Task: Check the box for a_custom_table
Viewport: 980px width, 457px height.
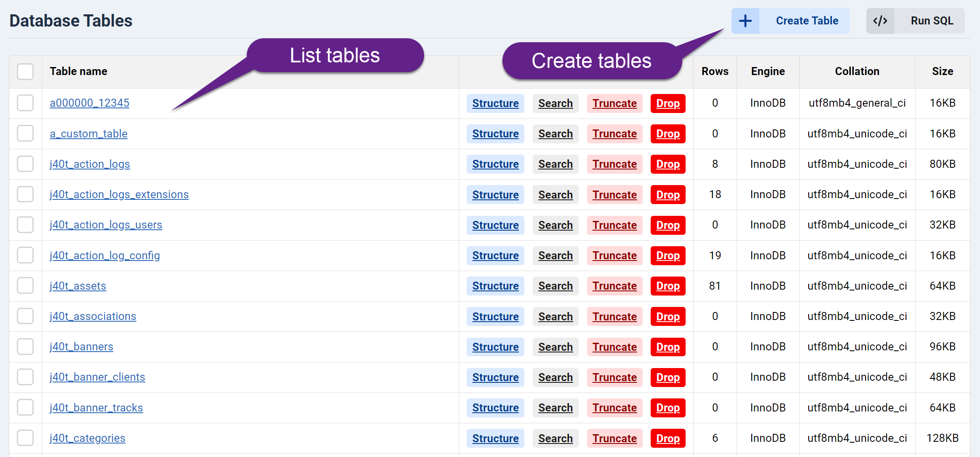Action: (x=25, y=133)
